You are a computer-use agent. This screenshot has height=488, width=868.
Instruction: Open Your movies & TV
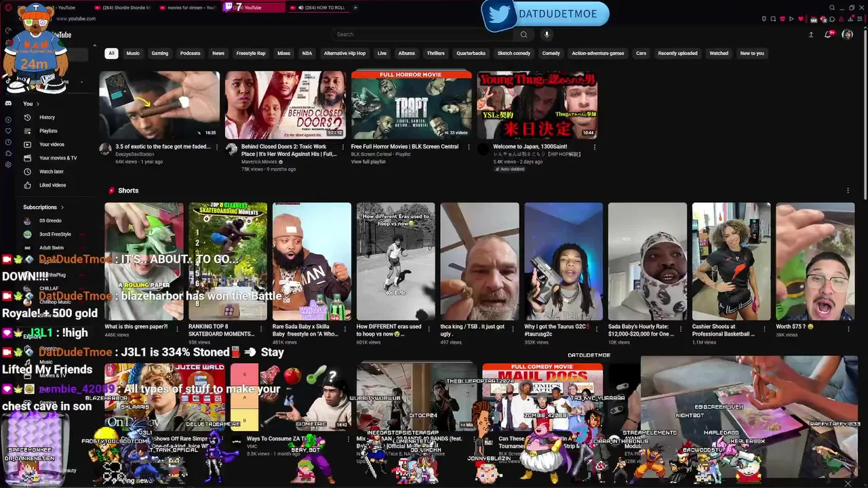pyautogui.click(x=58, y=158)
